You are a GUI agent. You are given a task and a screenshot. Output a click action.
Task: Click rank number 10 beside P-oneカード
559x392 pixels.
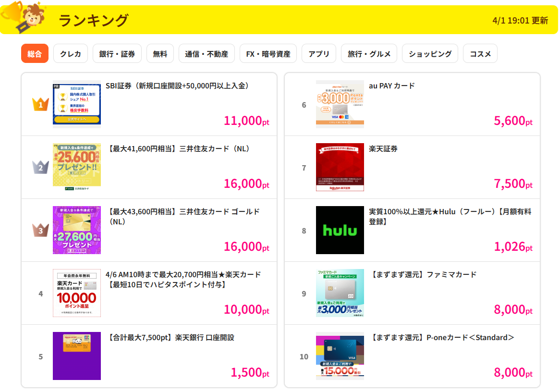click(304, 356)
